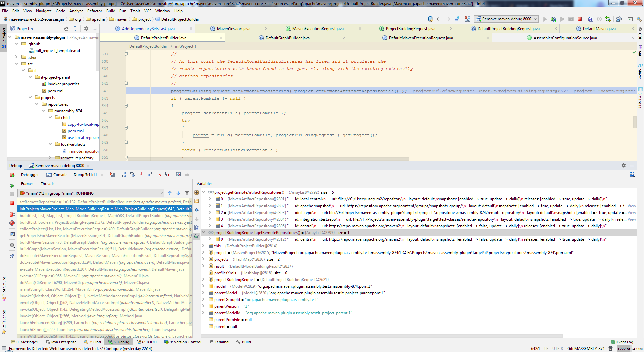Click the Step Over debugger icon
Viewport: 644px width, 352px height.
pos(124,174)
